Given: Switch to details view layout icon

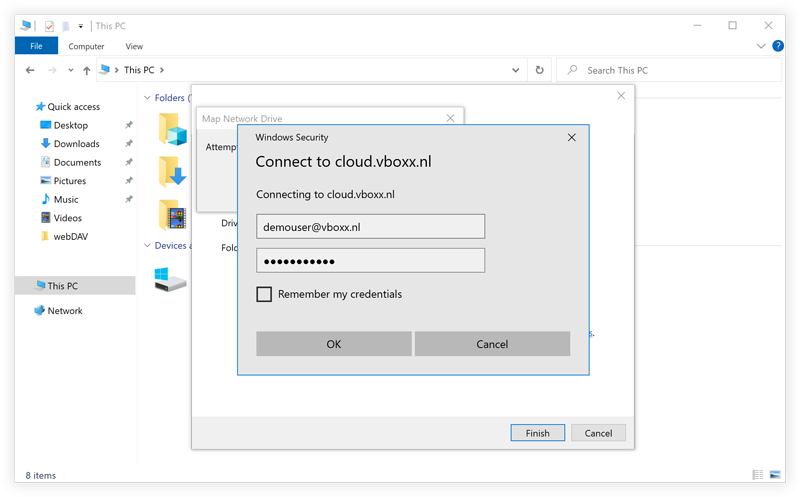Looking at the screenshot, I should (x=758, y=475).
